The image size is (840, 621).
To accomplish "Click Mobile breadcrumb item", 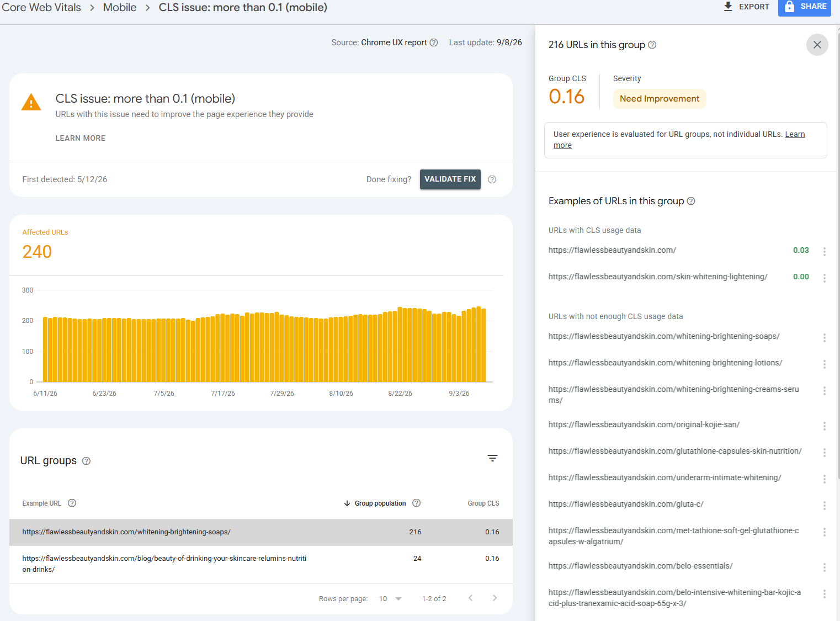I will (120, 7).
